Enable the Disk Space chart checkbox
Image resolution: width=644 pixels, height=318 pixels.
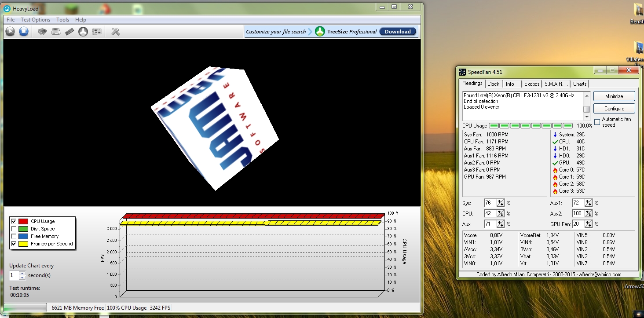(14, 229)
